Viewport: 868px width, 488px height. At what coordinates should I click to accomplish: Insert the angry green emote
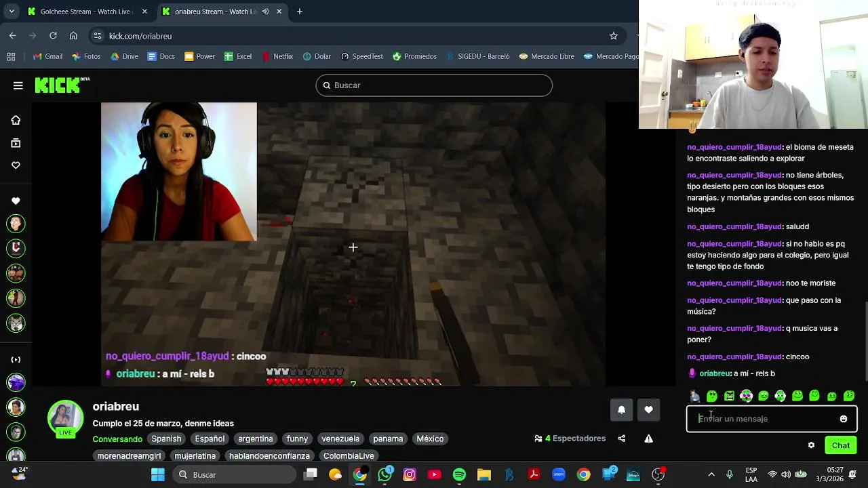coord(729,396)
